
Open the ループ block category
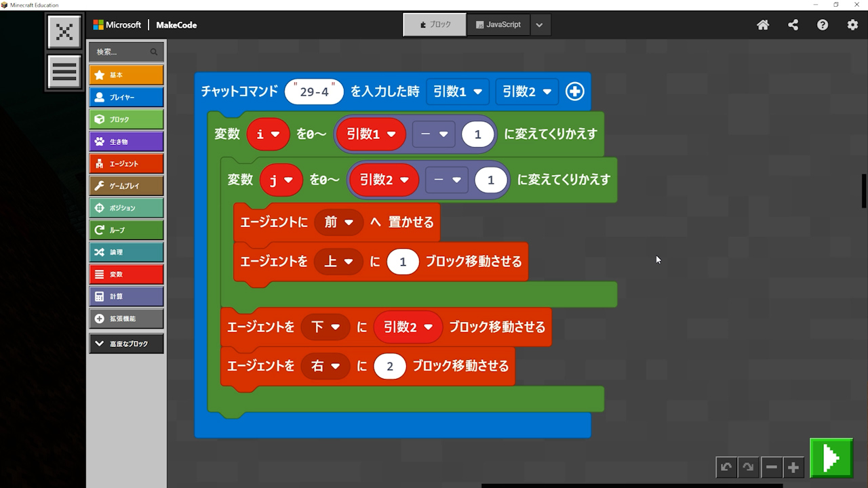click(126, 230)
